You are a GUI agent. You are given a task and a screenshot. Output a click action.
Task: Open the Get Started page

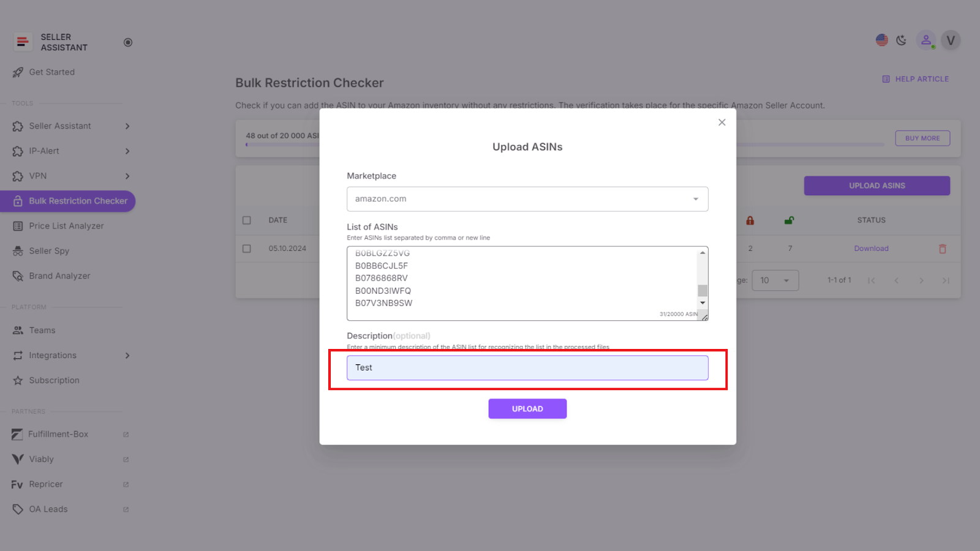point(51,72)
